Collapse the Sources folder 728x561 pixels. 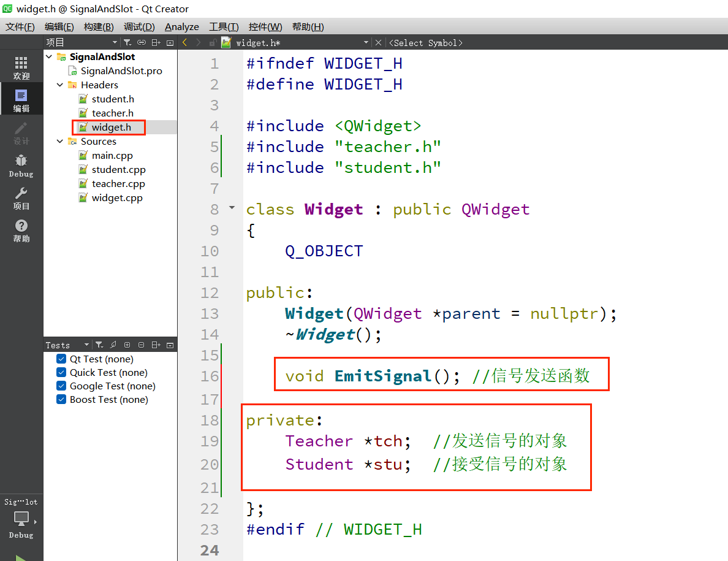[x=60, y=141]
